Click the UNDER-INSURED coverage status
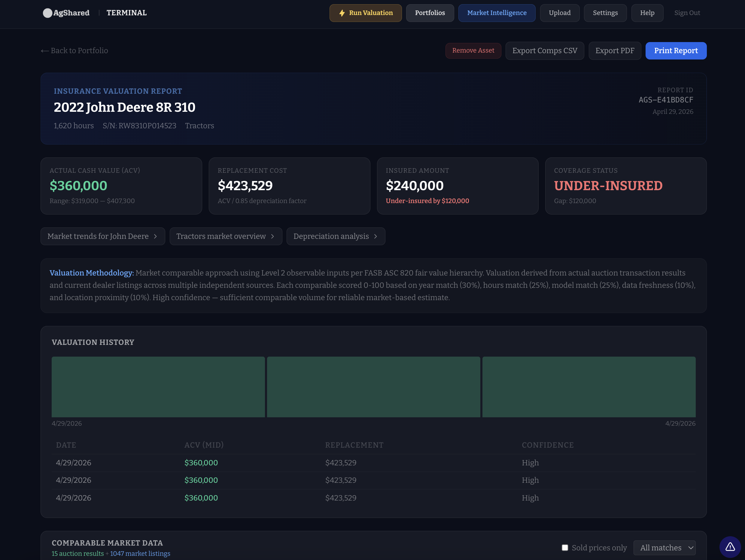Image resolution: width=745 pixels, height=560 pixels. pyautogui.click(x=608, y=186)
